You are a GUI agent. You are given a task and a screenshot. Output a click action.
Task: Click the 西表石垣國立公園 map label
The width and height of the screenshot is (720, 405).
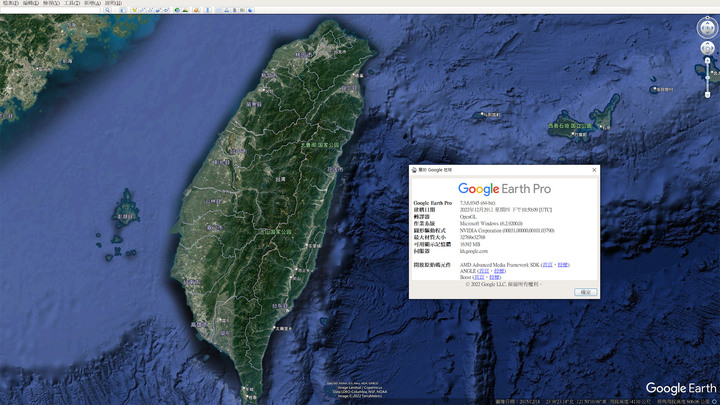[570, 126]
